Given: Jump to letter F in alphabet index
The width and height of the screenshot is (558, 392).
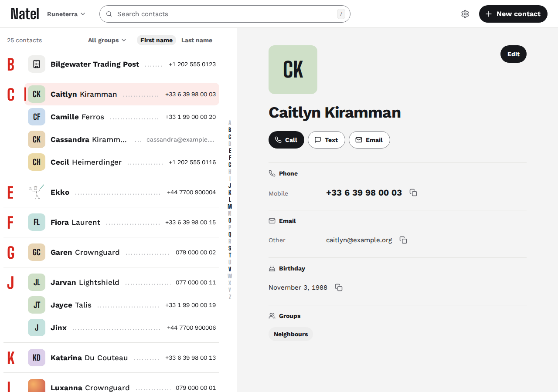Looking at the screenshot, I should (230, 158).
